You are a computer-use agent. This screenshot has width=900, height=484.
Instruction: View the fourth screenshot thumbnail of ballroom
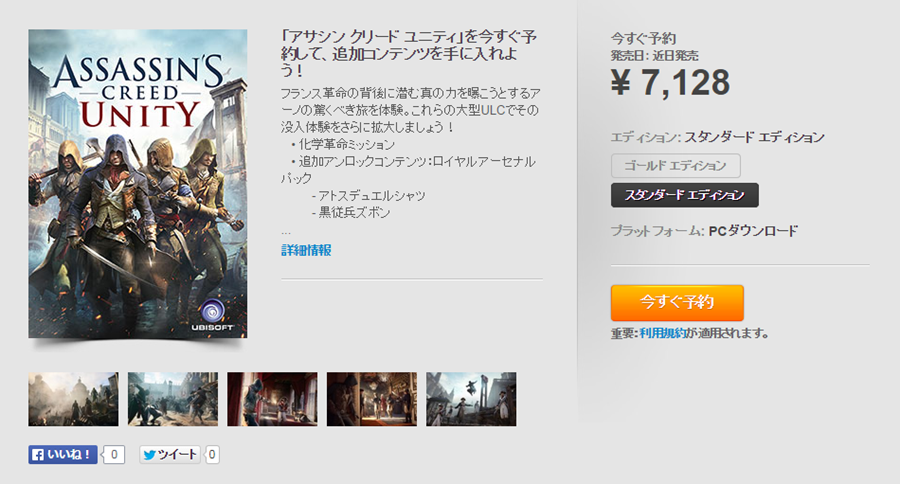point(372,399)
